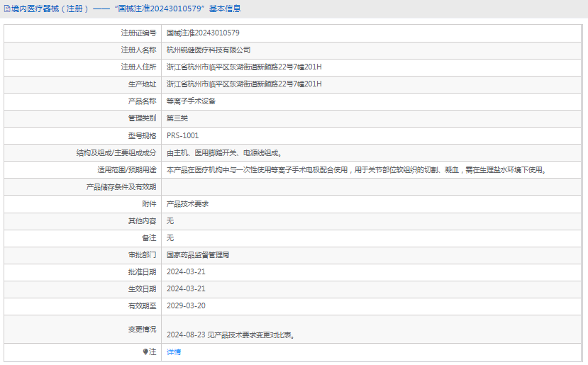Select change record 2024-08-23 见产品技术要求变更对比表

tap(231, 335)
